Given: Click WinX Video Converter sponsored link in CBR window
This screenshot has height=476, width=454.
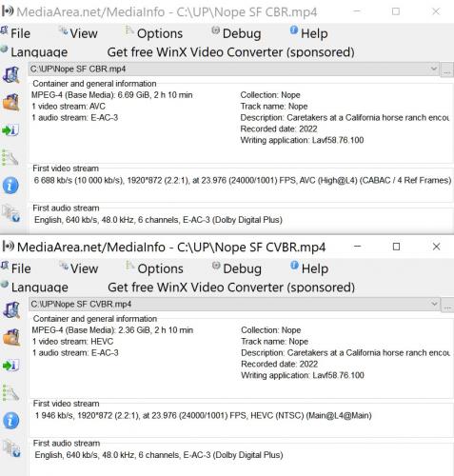Looking at the screenshot, I should tap(230, 52).
